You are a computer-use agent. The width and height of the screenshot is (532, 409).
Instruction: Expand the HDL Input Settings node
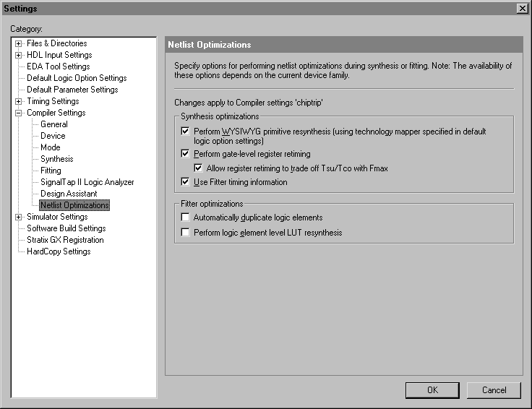click(19, 55)
